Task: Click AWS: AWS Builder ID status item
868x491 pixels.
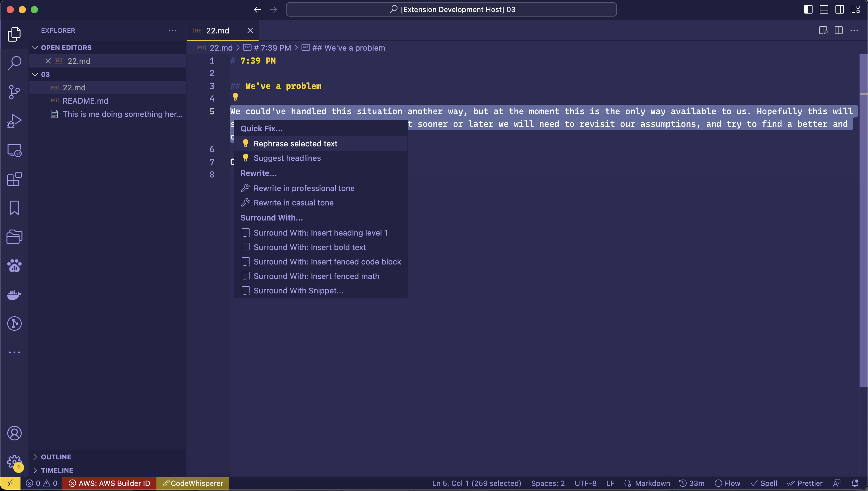Action: 109,483
